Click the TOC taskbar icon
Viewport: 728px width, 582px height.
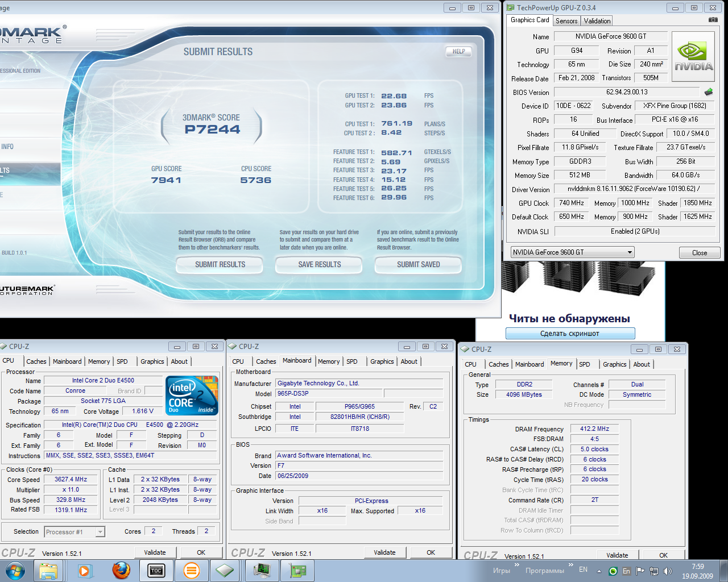pos(156,571)
